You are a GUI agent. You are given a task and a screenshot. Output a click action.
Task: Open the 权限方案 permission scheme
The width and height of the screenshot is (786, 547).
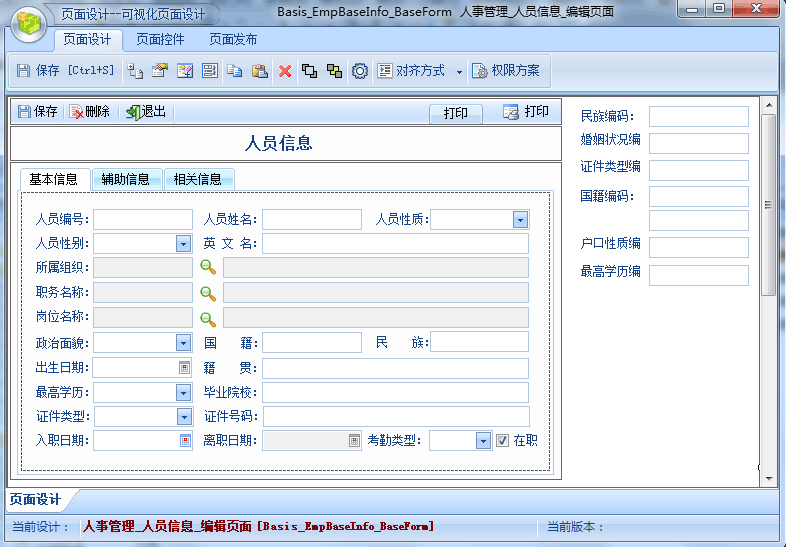pos(507,71)
